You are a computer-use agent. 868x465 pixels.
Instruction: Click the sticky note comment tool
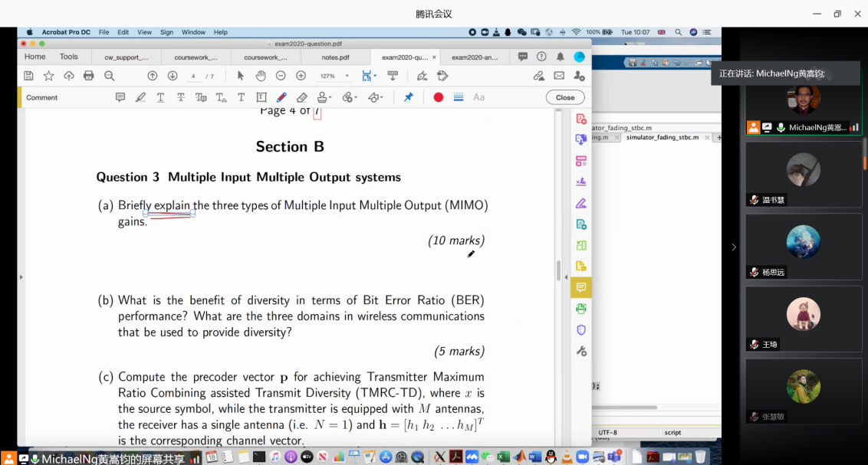[x=120, y=97]
